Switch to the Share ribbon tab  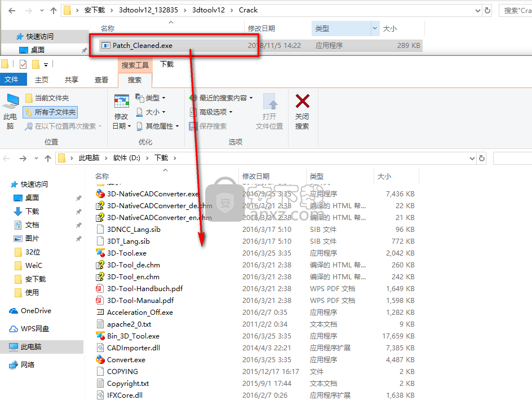[x=72, y=80]
